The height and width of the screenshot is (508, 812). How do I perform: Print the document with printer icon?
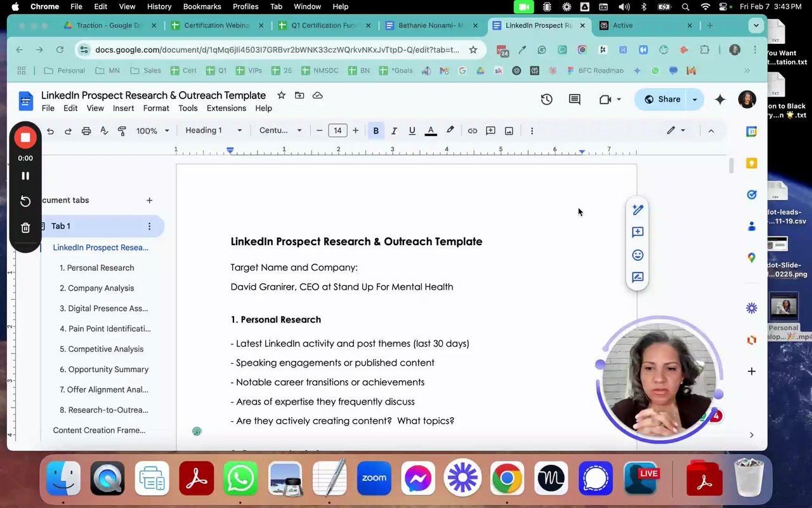point(86,131)
